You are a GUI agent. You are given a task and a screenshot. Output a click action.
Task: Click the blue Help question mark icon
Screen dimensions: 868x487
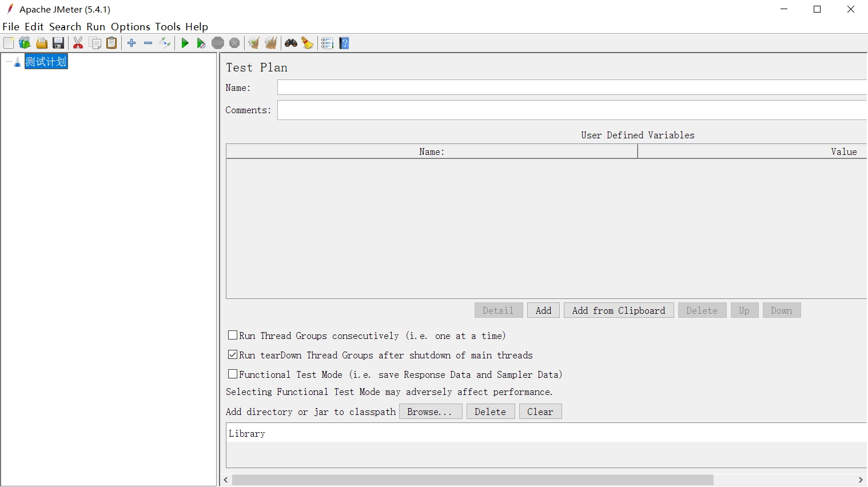click(x=344, y=43)
